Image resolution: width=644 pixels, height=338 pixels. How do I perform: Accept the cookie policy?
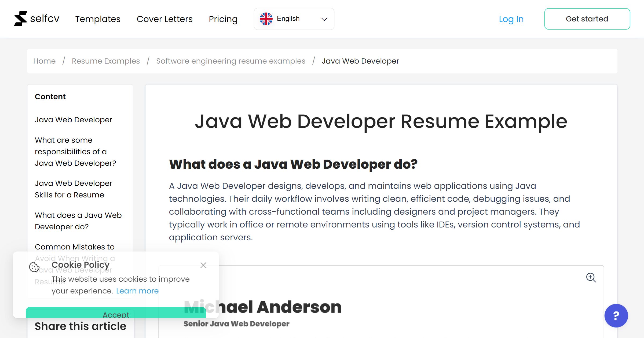[x=116, y=313]
